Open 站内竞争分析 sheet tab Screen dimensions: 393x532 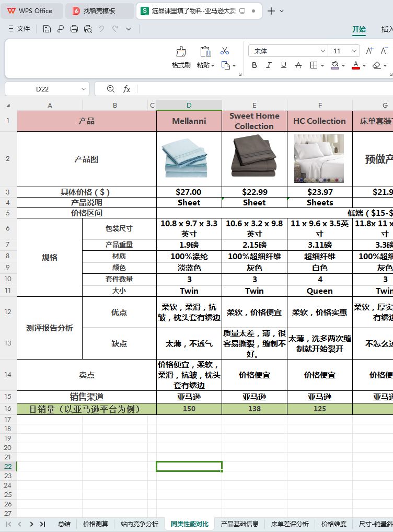pos(139,524)
